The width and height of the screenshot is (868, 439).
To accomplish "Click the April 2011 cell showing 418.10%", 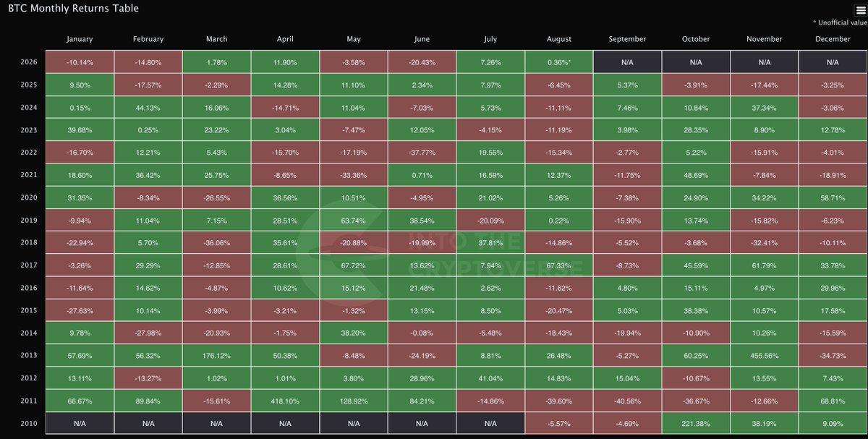I will (x=285, y=401).
